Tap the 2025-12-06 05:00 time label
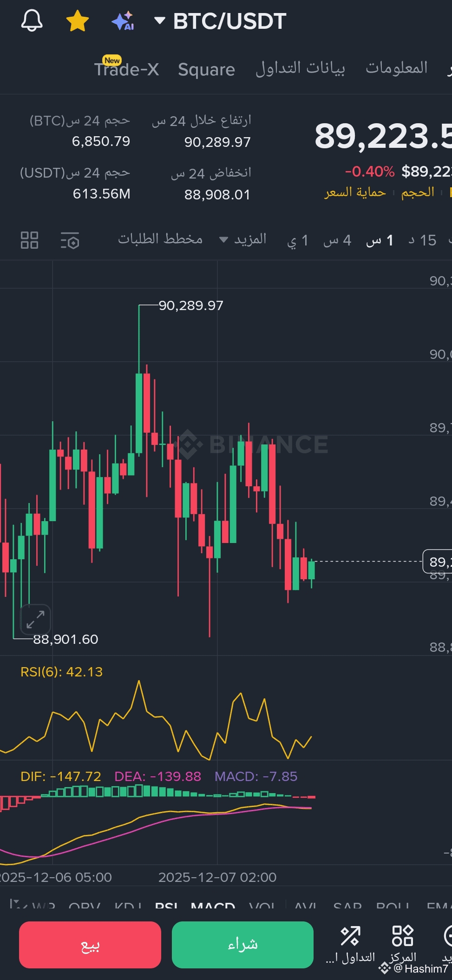The height and width of the screenshot is (980, 452). (x=56, y=877)
